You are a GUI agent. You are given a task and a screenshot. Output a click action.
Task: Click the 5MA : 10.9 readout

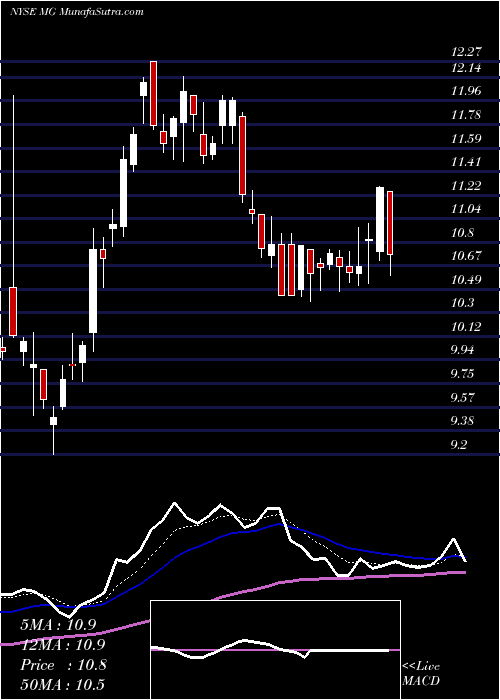coord(58,625)
